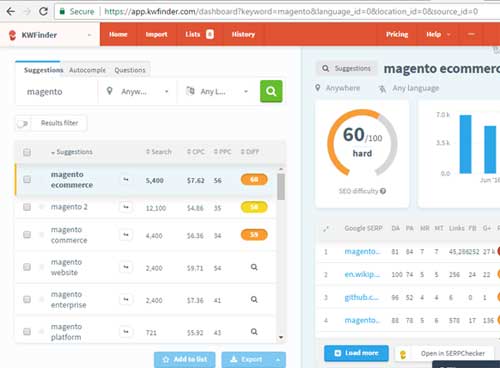This screenshot has width=500, height=368.
Task: Open the github.c... SERP result link
Action: [x=362, y=297]
